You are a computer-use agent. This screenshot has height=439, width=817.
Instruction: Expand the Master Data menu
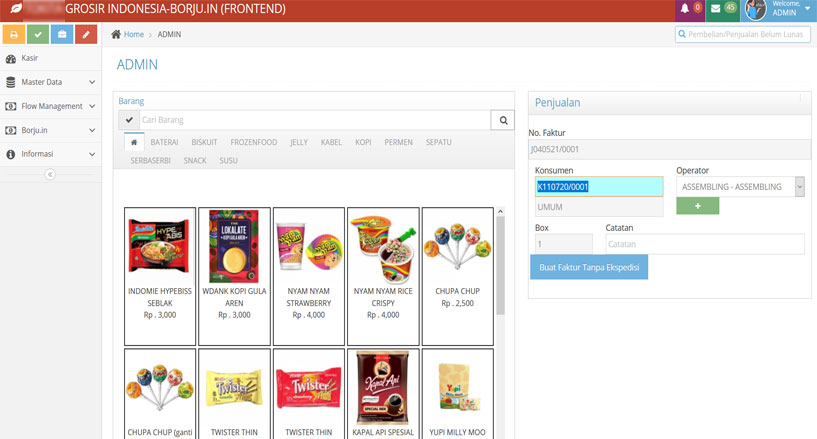click(x=51, y=82)
